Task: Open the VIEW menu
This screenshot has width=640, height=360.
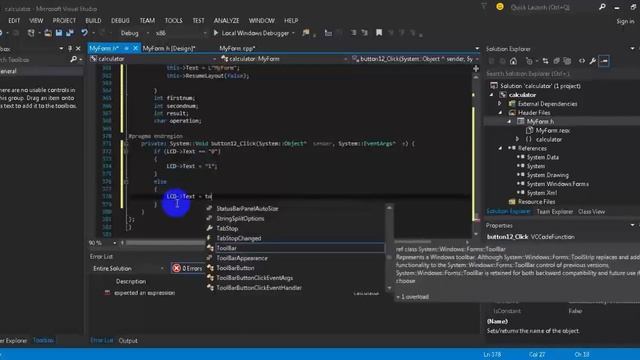Action: coord(36,20)
